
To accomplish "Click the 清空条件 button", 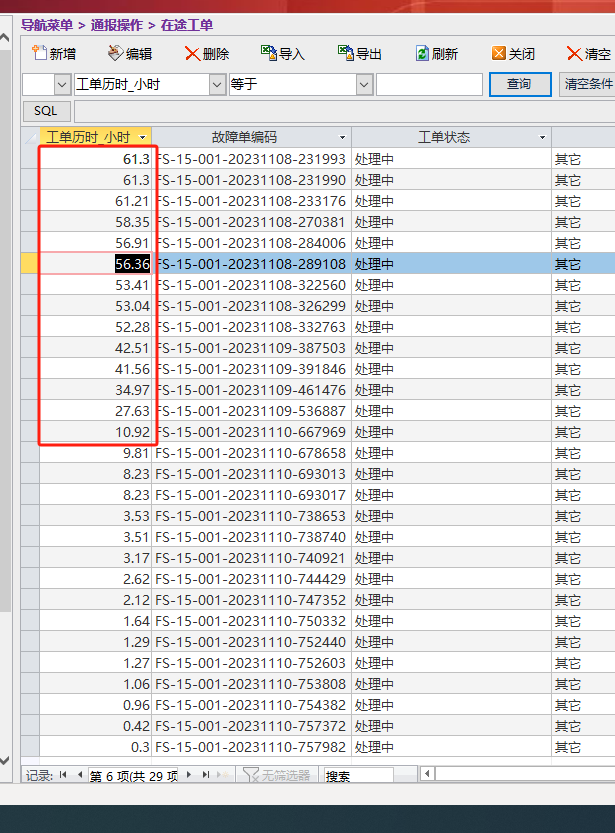I will pos(587,84).
